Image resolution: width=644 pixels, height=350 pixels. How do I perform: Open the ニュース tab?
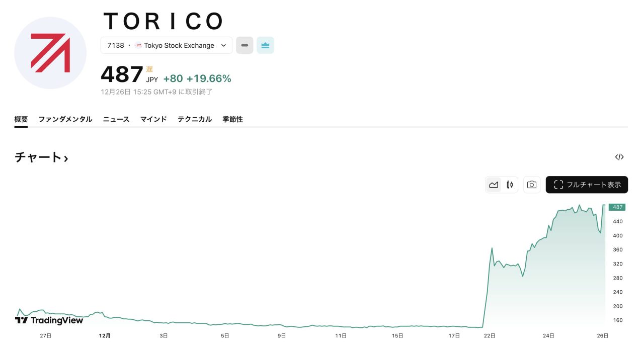pyautogui.click(x=116, y=119)
